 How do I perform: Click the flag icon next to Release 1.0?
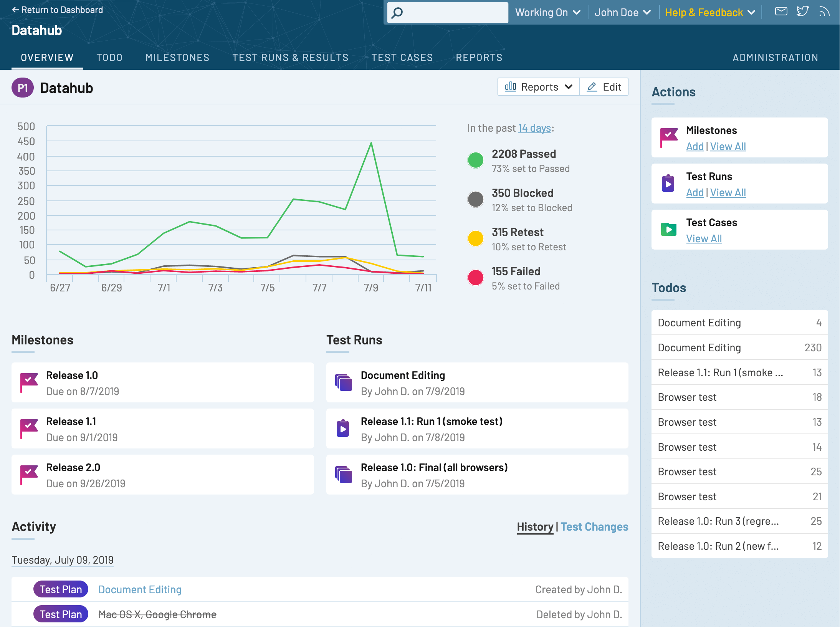tap(28, 382)
